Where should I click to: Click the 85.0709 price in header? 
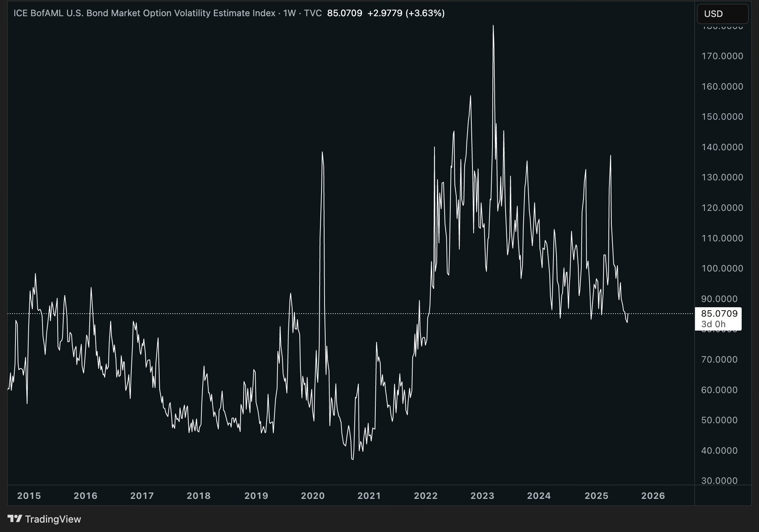click(344, 13)
